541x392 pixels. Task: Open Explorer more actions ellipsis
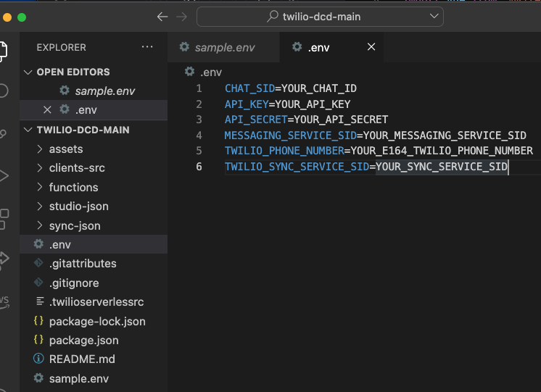click(x=147, y=47)
